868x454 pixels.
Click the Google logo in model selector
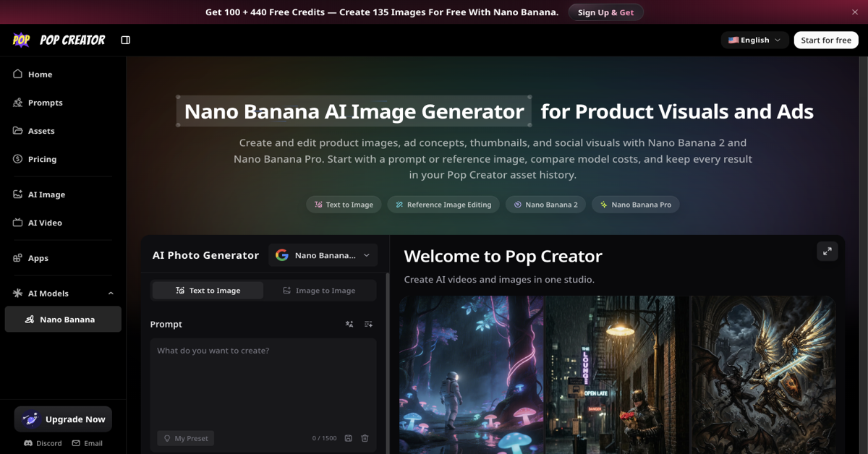(x=282, y=255)
